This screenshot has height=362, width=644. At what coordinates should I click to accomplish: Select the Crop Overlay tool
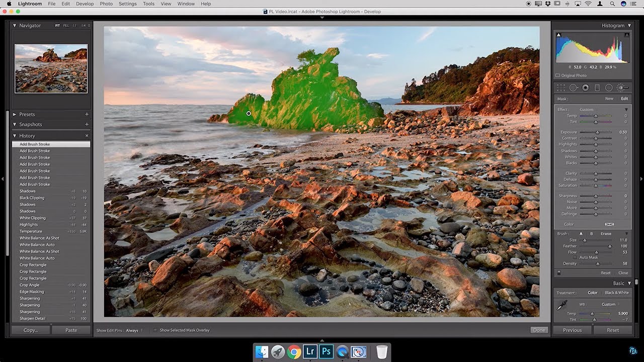[x=561, y=87]
